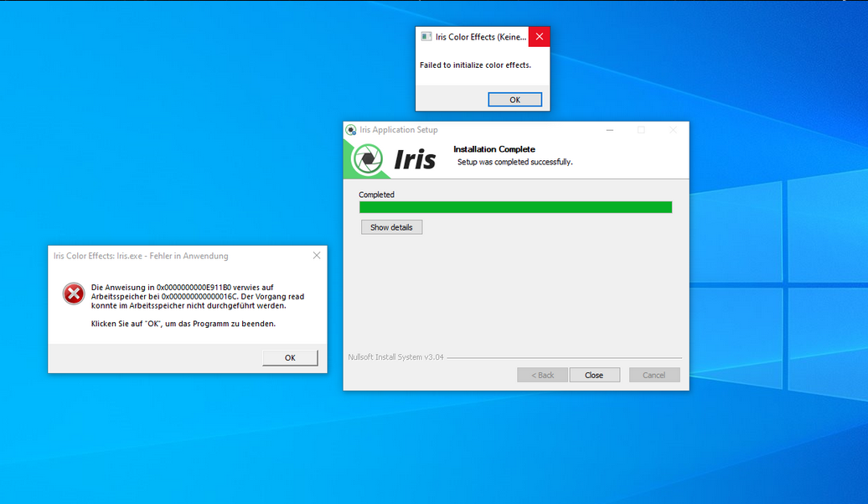Click the green installation progress bar

[515, 207]
